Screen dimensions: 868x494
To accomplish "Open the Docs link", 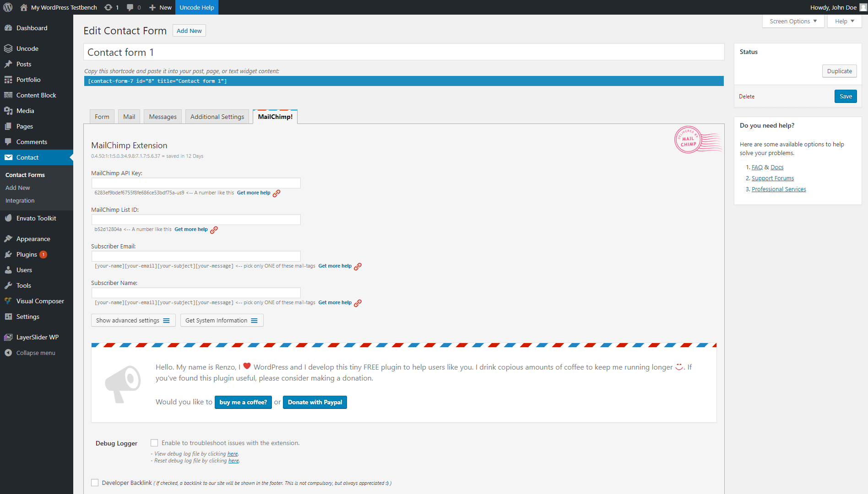I will (x=777, y=167).
